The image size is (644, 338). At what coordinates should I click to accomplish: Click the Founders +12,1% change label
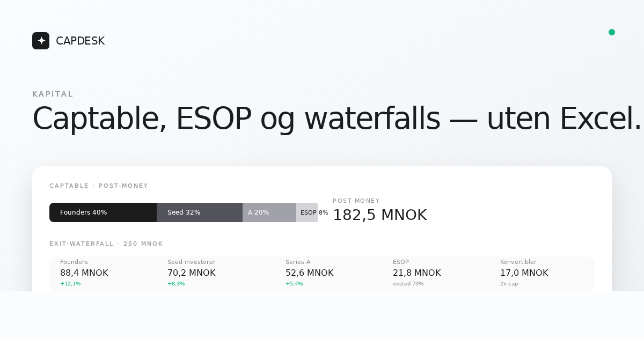point(70,284)
